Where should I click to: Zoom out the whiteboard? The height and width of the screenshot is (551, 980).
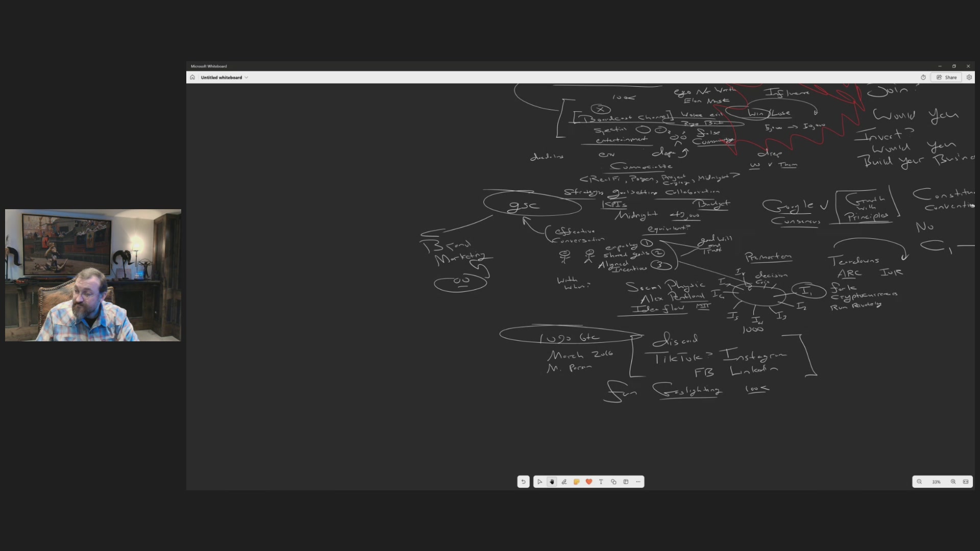(x=919, y=482)
